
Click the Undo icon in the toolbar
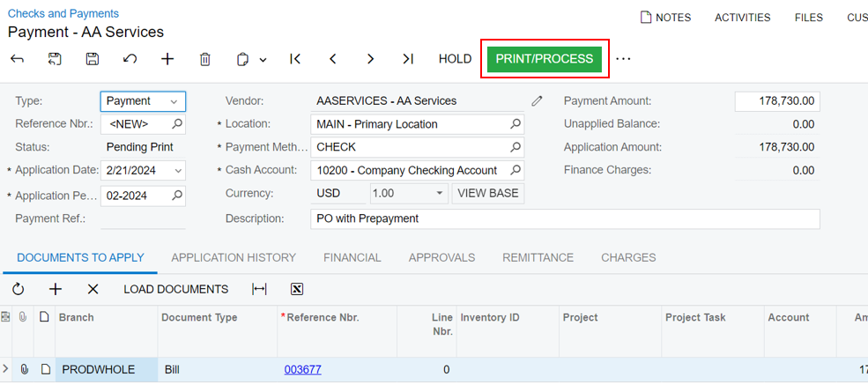pos(130,59)
